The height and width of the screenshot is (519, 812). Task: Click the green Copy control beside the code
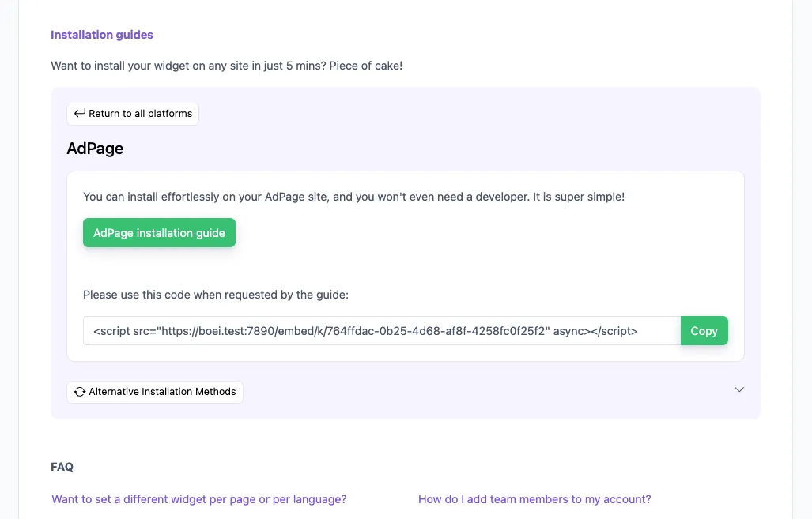[704, 330]
